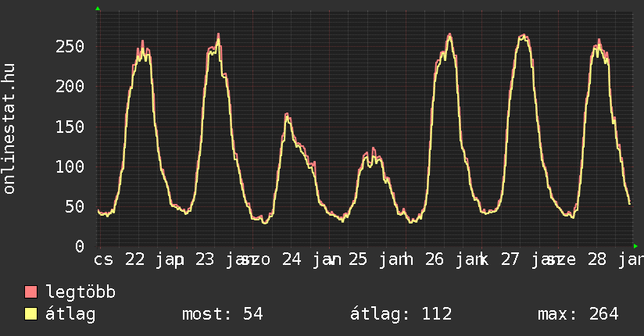The height and width of the screenshot is (336, 644).
Task: Click the 50 Y axis tick label
Action: (x=75, y=206)
